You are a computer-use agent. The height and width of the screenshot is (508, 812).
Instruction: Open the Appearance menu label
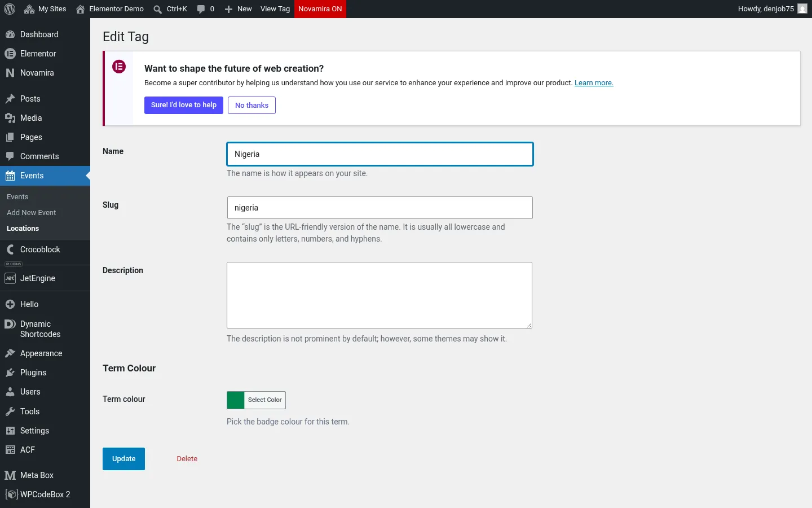tap(41, 353)
